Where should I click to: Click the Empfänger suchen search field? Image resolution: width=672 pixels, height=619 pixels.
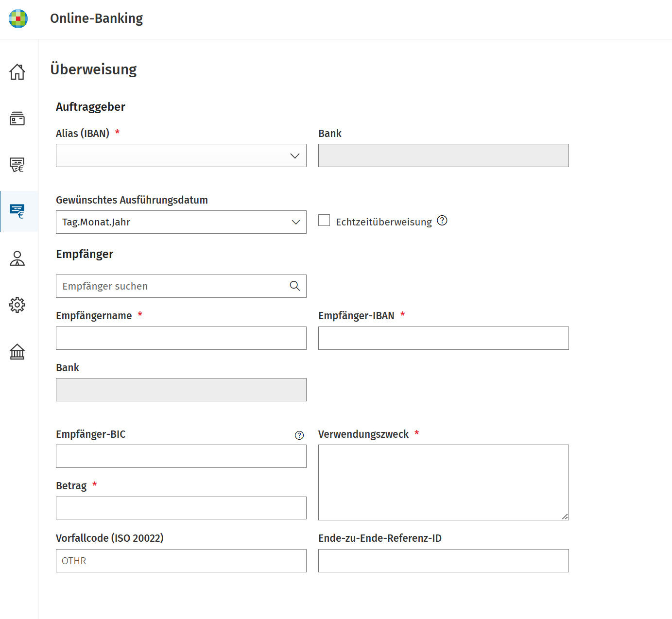tap(181, 286)
